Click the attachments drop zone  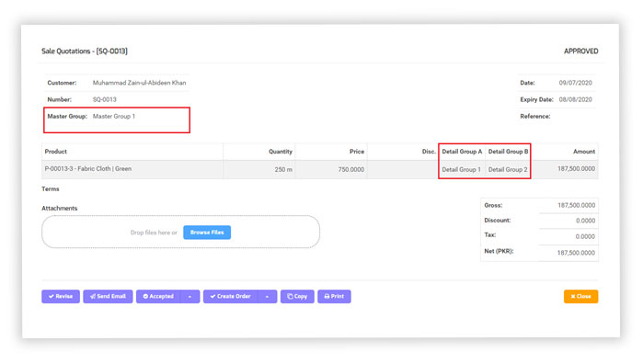pos(180,232)
